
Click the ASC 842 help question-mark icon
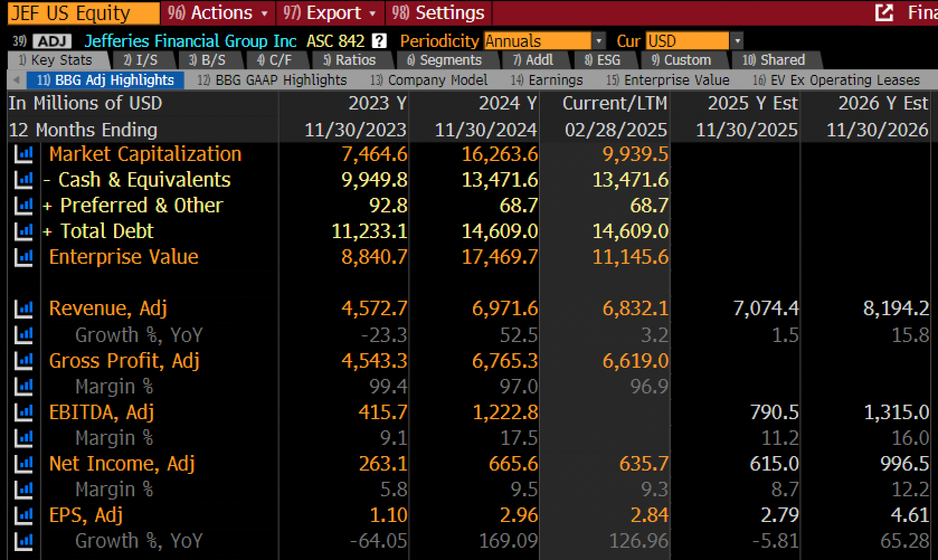(379, 41)
